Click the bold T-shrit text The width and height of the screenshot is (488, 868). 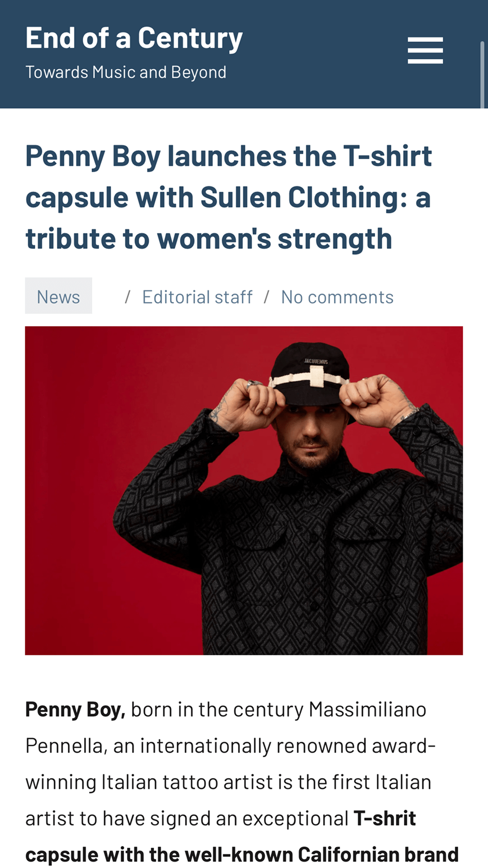(385, 818)
